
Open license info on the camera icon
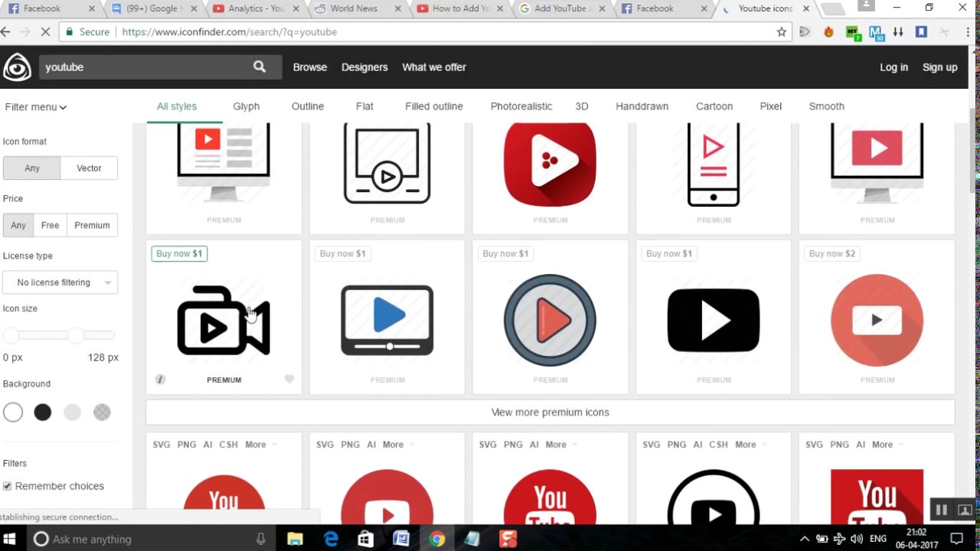coord(160,379)
